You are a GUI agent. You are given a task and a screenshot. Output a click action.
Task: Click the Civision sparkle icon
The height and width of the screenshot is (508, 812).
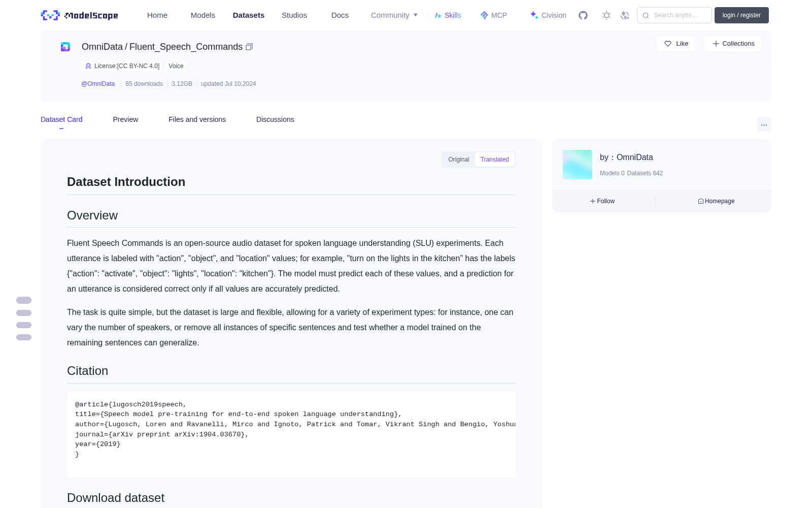coord(534,15)
